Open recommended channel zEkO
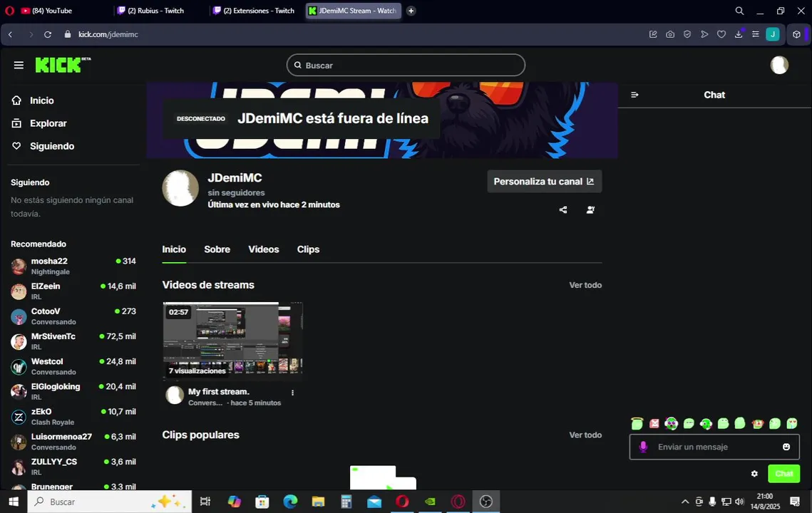Screen dimensions: 812x513 pyautogui.click(x=73, y=417)
